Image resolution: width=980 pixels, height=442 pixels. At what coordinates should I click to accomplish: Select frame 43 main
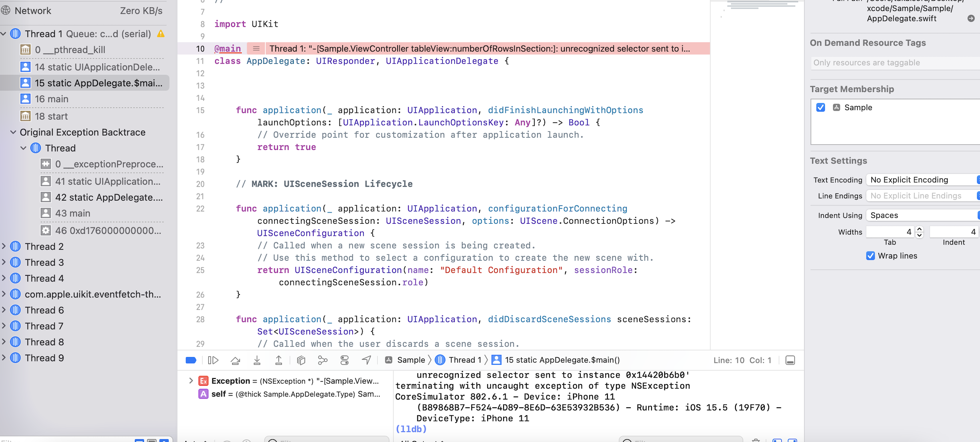tap(85, 213)
